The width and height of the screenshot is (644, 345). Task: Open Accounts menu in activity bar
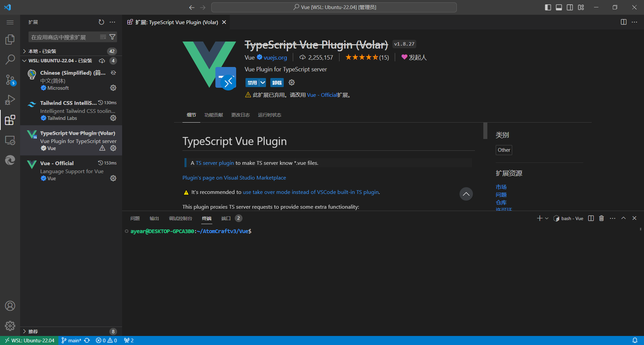(10, 306)
